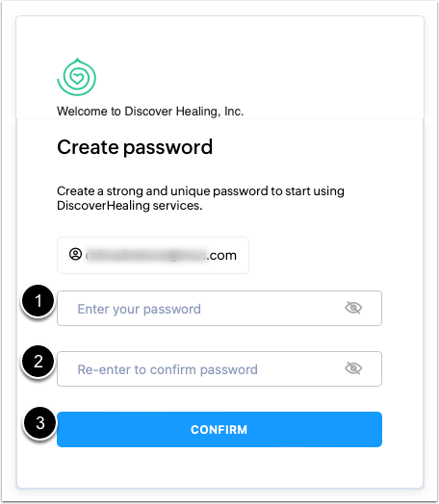Click the step 2 black circle badge
This screenshot has width=439, height=504.
pyautogui.click(x=38, y=362)
